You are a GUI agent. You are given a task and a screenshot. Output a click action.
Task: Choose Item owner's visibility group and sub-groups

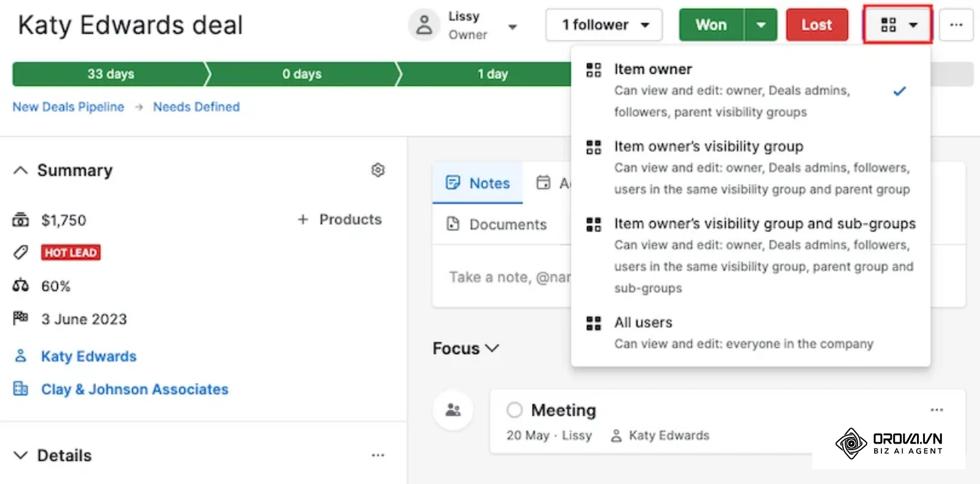click(x=750, y=255)
